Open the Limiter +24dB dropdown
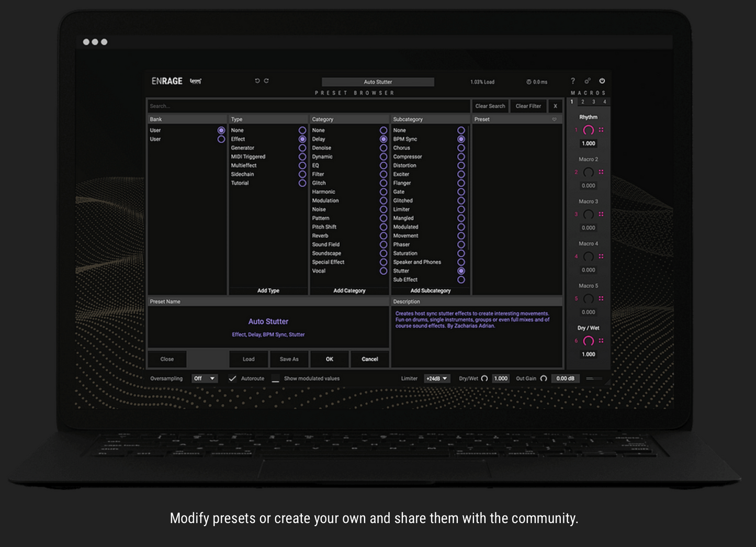This screenshot has height=547, width=756. pos(437,378)
